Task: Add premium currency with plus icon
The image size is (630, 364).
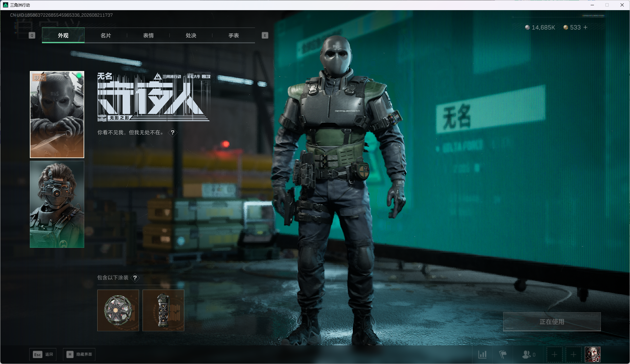Action: [585, 27]
